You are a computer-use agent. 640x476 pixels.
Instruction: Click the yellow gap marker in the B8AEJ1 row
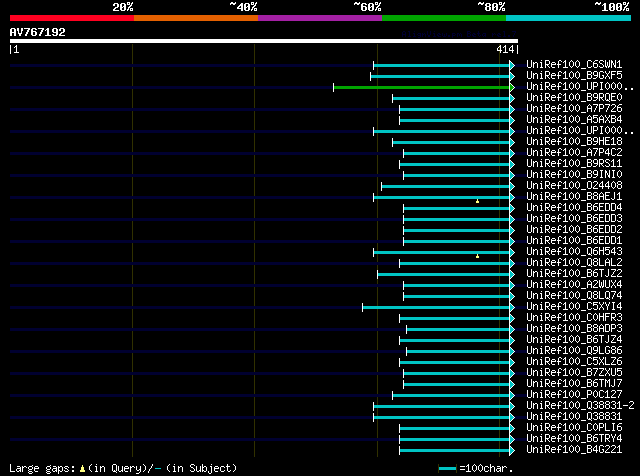point(477,201)
